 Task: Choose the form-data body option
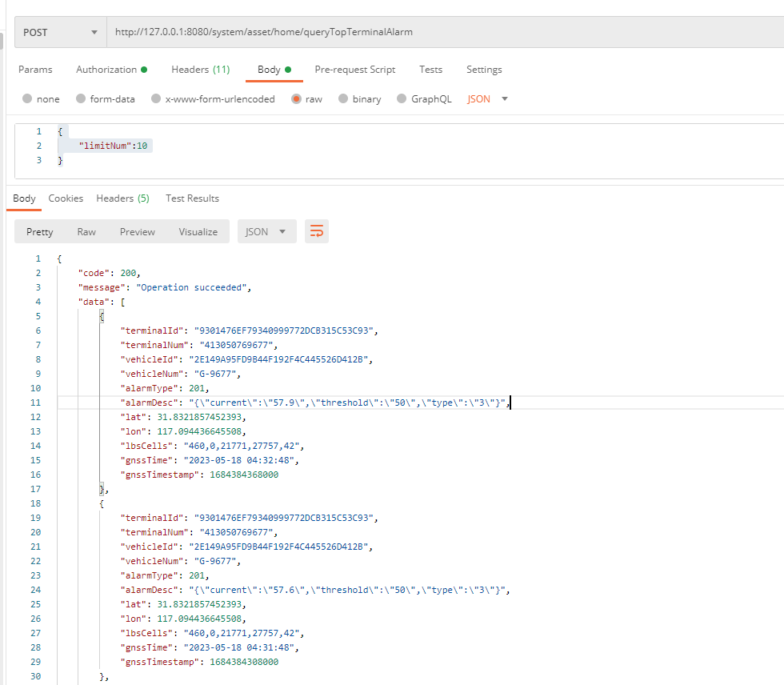tap(81, 99)
